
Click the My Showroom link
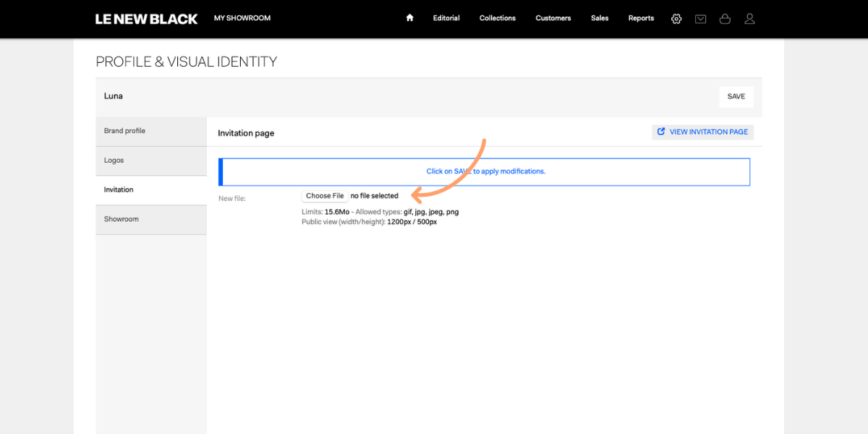(242, 18)
